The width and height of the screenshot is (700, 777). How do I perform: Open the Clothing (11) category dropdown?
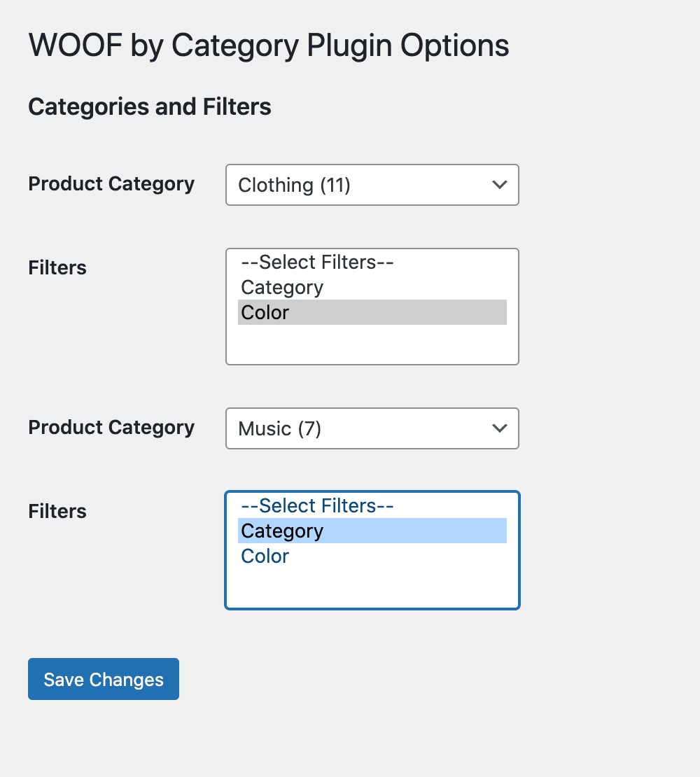pos(372,185)
